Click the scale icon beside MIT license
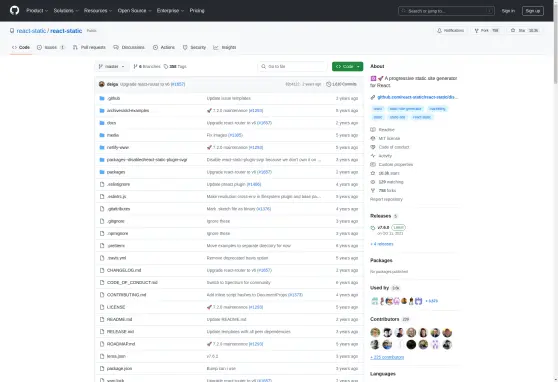Viewport: 558px width, 382px height. coord(373,138)
